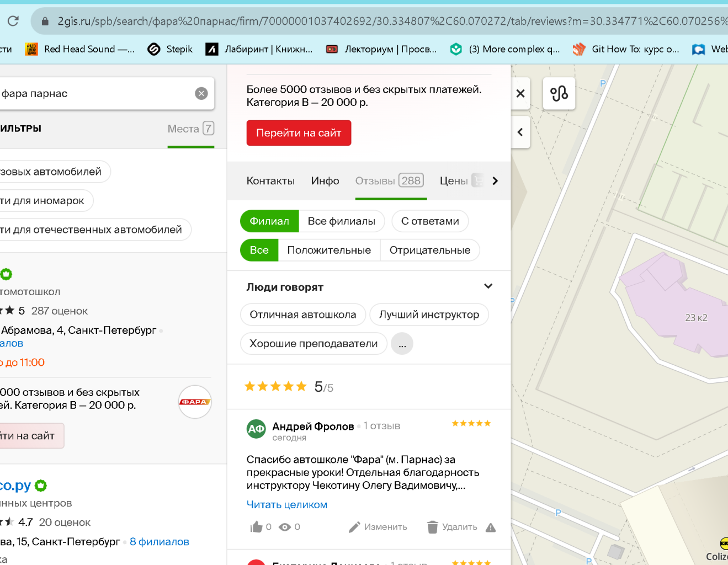728x565 pixels.
Task: Open the route builder icon on map
Action: click(559, 93)
